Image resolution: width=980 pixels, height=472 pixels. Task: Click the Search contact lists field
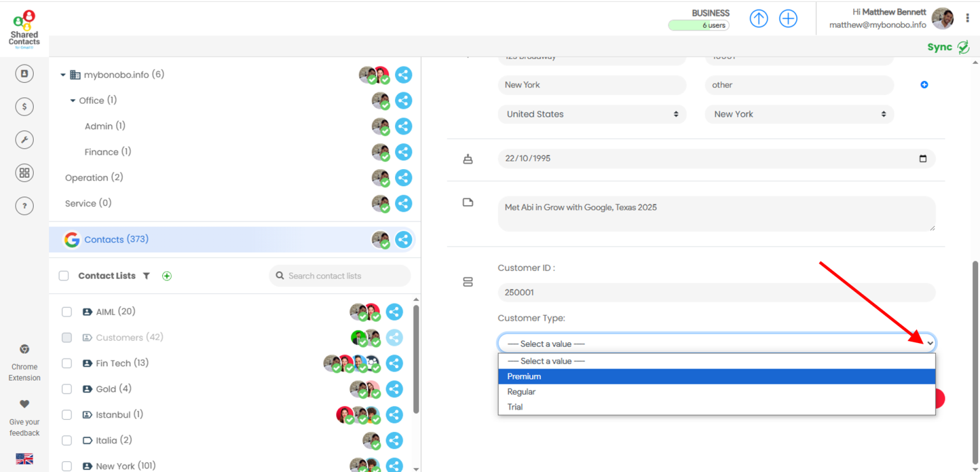pos(340,276)
